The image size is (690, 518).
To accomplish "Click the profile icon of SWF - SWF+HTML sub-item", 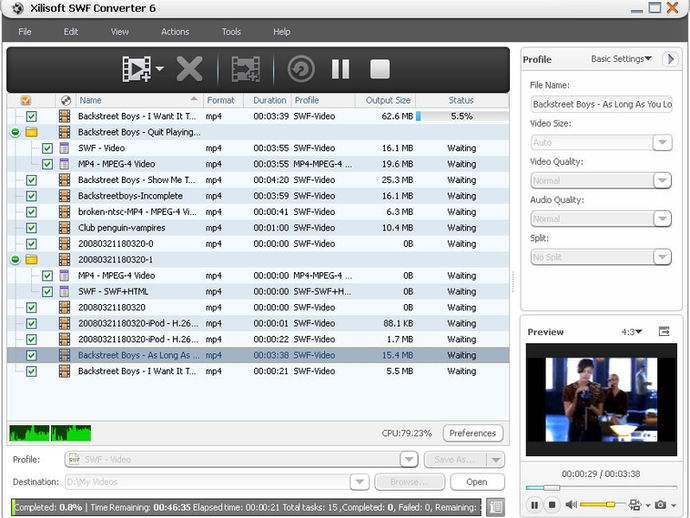I will coord(64,291).
